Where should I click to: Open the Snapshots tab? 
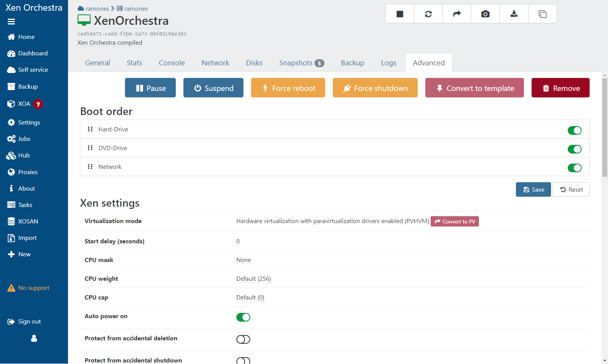click(302, 63)
